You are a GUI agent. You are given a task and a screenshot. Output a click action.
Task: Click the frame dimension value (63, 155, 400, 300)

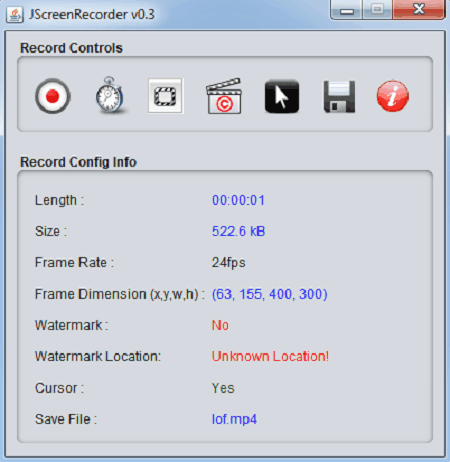click(x=270, y=294)
